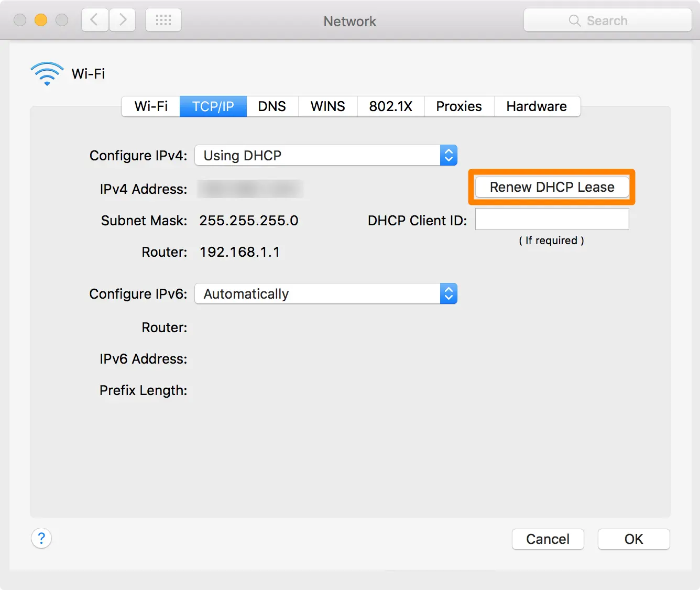Click the subnet mask value 255.255.255.0
This screenshot has height=590, width=700.
coord(249,221)
